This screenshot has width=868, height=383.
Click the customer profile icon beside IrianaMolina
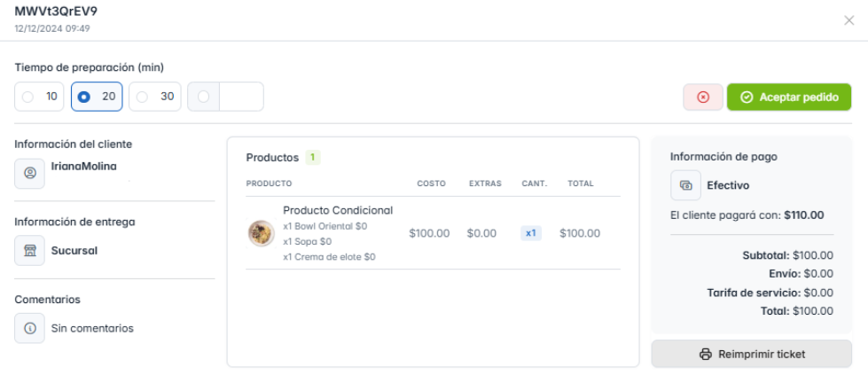[29, 174]
